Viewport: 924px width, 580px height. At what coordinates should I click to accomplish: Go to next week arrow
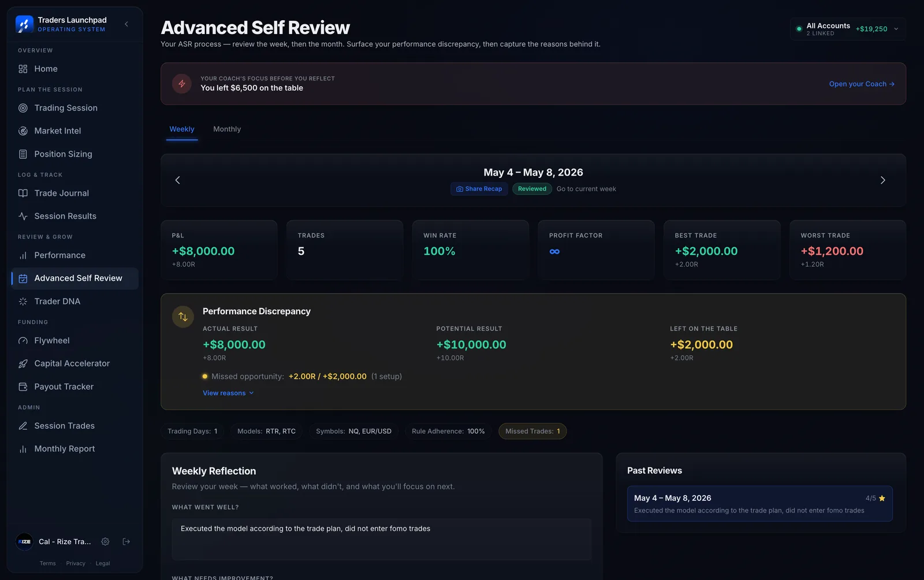(x=882, y=180)
